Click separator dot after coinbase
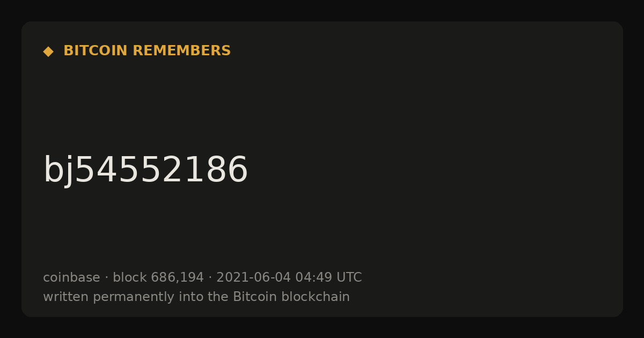Image resolution: width=644 pixels, height=338 pixels. click(x=106, y=278)
